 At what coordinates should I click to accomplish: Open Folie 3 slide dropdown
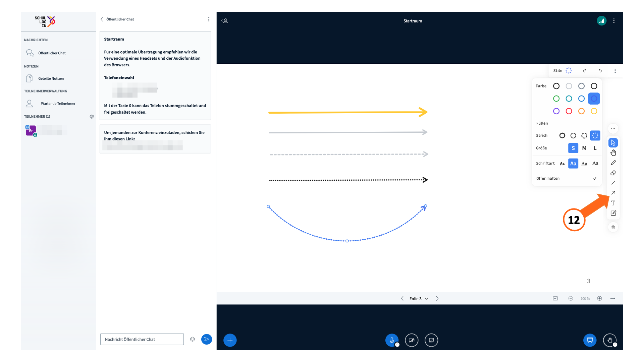coord(419,299)
